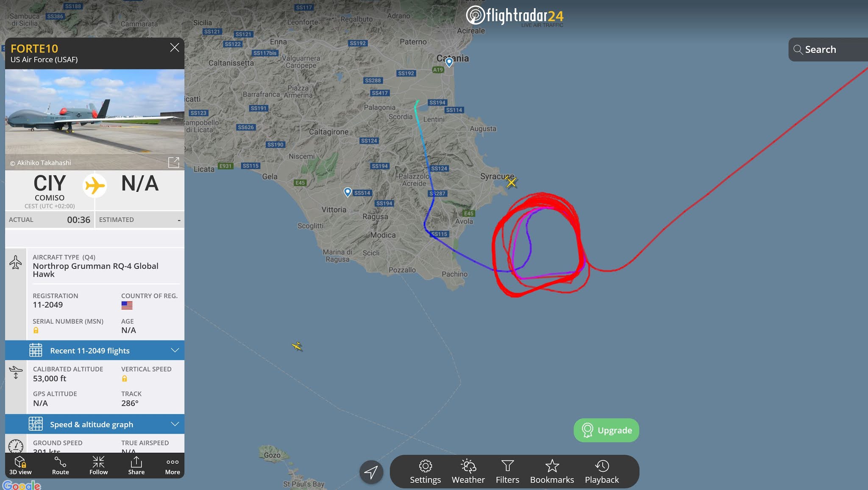868x490 pixels.
Task: Center map on my location arrow
Action: pyautogui.click(x=371, y=472)
